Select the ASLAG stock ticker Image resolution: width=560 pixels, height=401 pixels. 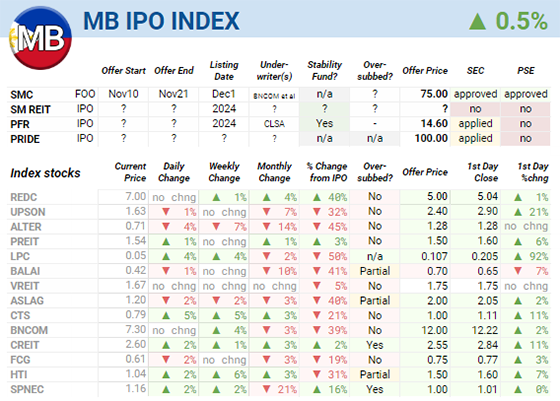(27, 301)
